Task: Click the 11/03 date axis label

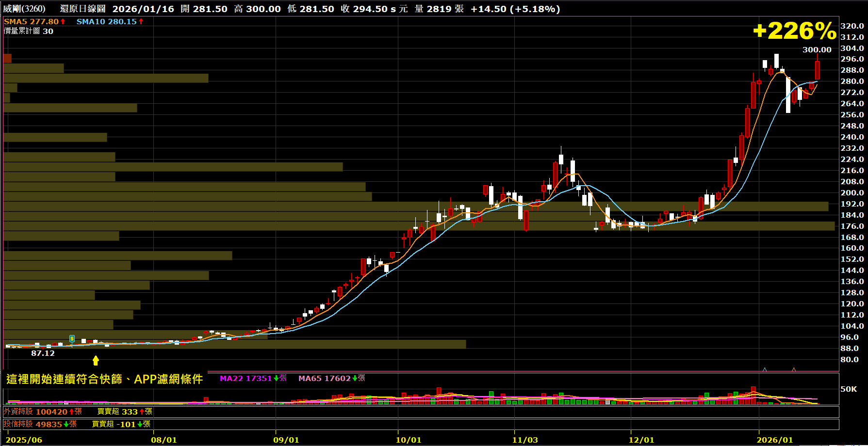Action: 525,440
